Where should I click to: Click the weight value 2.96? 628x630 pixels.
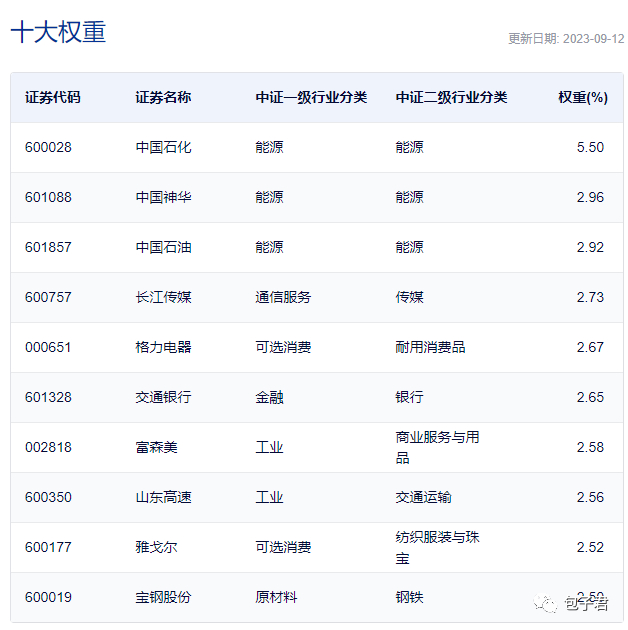pyautogui.click(x=590, y=197)
